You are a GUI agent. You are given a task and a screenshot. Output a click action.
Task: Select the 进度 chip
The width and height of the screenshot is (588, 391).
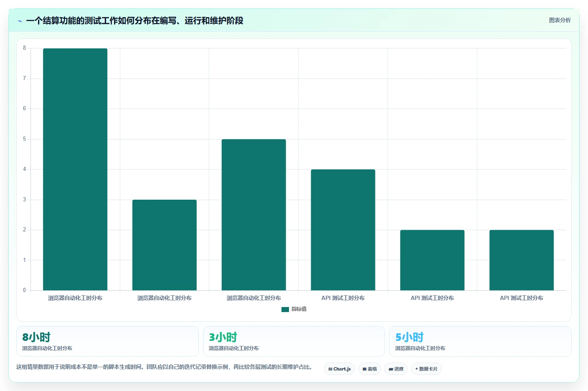[396, 369]
